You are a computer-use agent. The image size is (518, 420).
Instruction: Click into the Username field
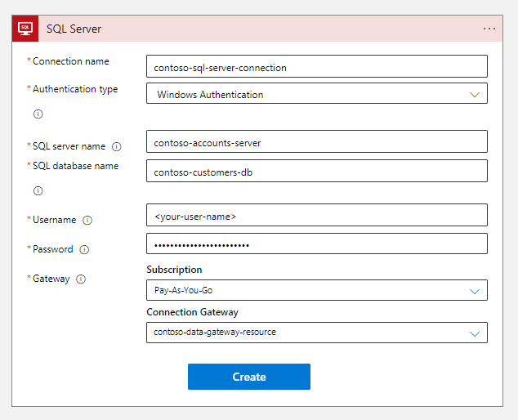(x=316, y=215)
